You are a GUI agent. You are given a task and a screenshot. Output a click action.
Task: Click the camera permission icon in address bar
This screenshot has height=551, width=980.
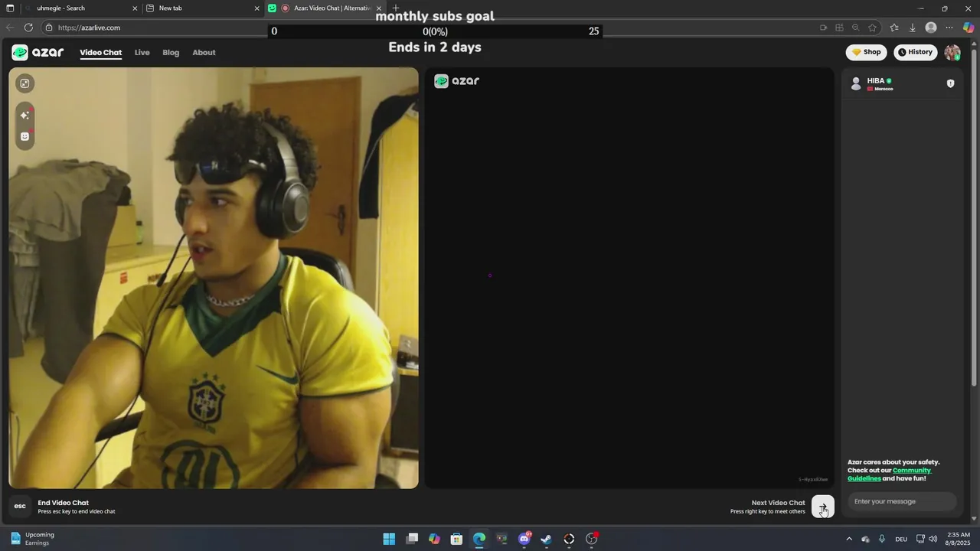click(x=823, y=28)
